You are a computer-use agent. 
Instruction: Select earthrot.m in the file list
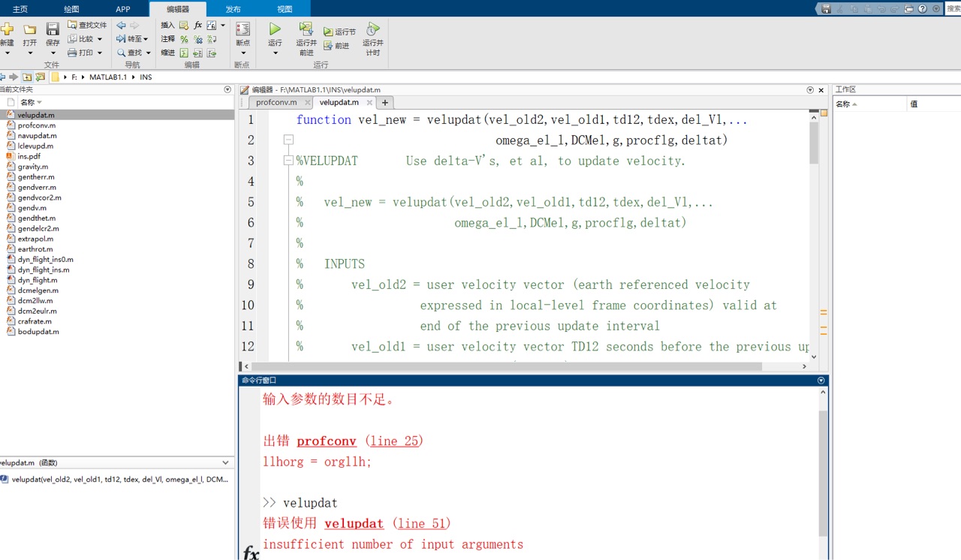[35, 249]
